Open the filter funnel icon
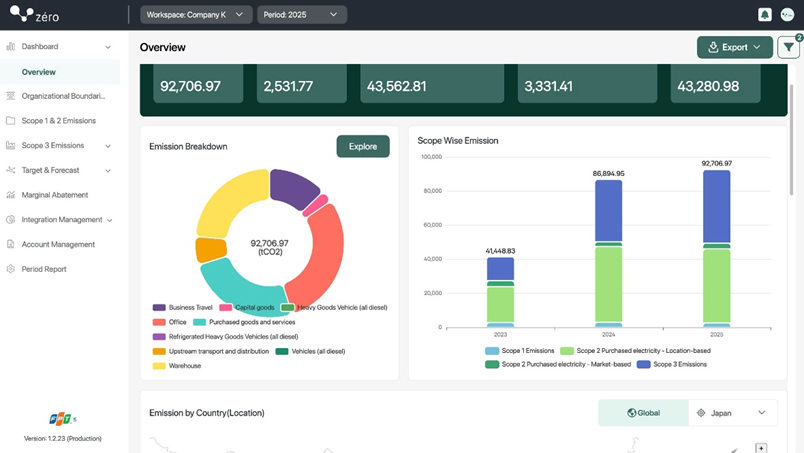Image resolution: width=804 pixels, height=453 pixels. (x=789, y=47)
